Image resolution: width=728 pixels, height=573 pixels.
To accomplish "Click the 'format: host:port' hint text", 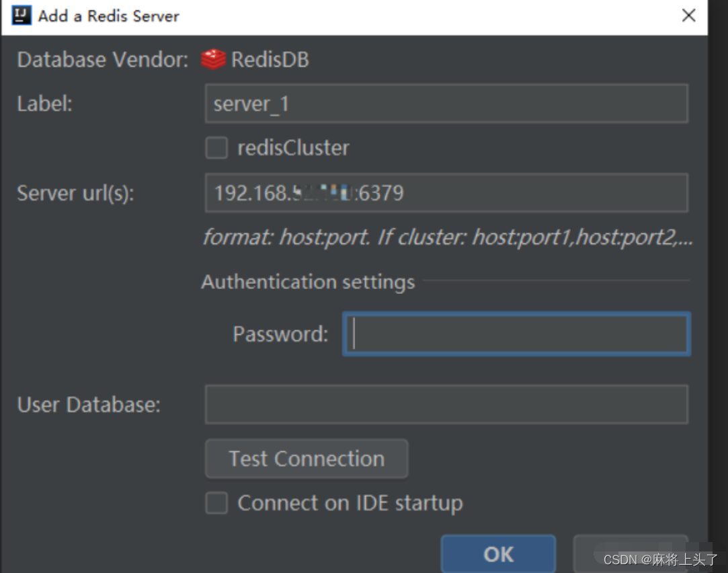I will pos(448,237).
